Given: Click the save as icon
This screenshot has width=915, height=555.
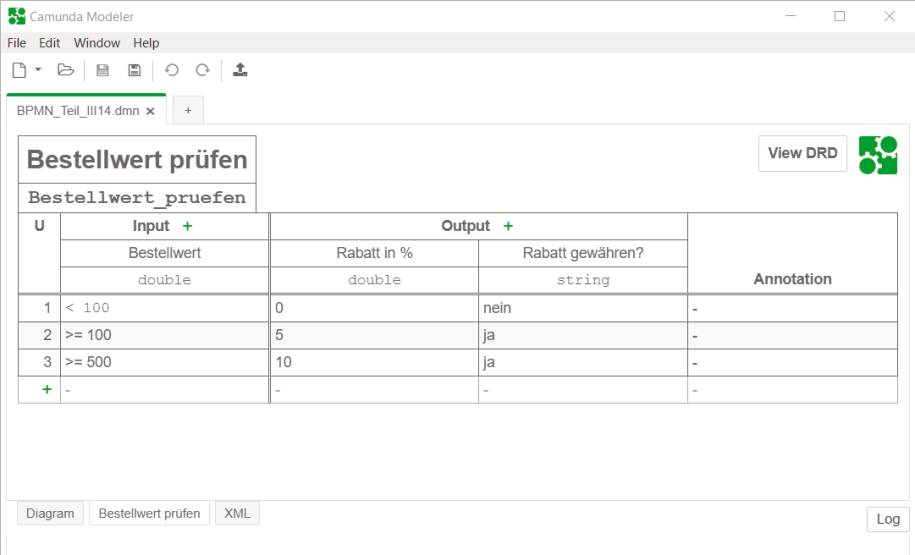Looking at the screenshot, I should (x=134, y=70).
